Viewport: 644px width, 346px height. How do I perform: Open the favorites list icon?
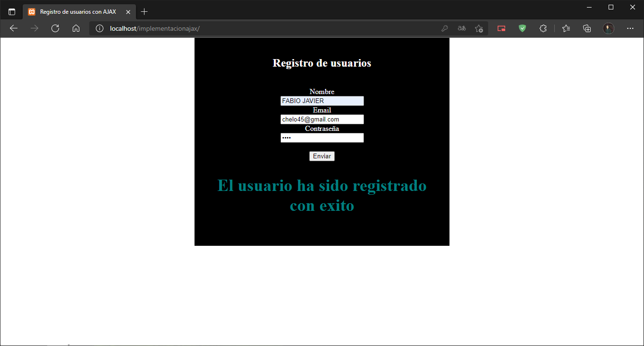[566, 28]
